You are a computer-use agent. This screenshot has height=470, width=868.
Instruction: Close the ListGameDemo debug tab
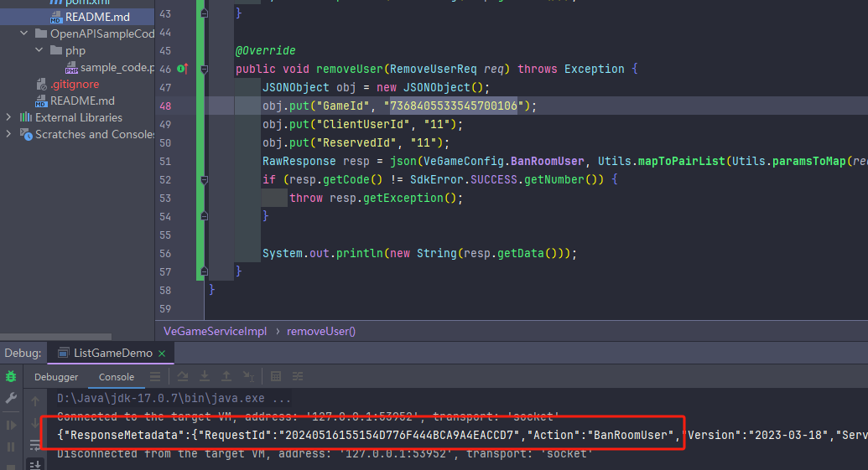click(x=162, y=354)
